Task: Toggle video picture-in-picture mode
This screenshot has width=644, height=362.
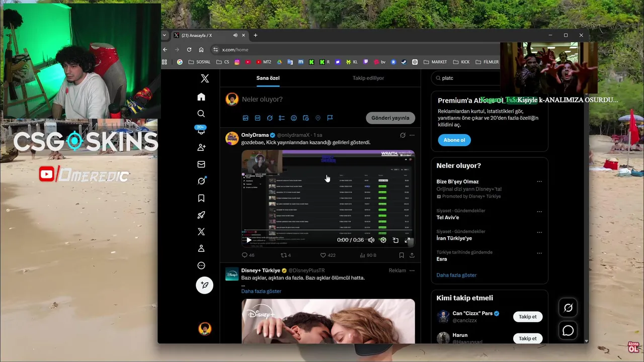Action: (x=395, y=240)
